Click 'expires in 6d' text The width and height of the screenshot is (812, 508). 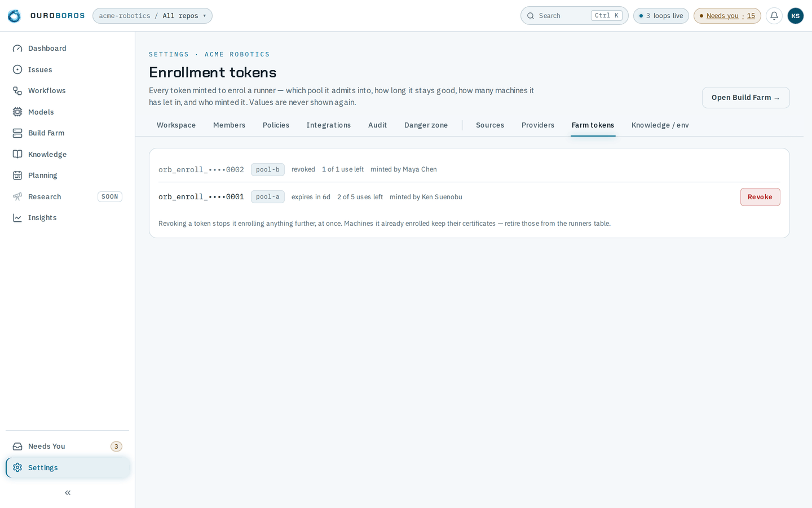pyautogui.click(x=311, y=197)
